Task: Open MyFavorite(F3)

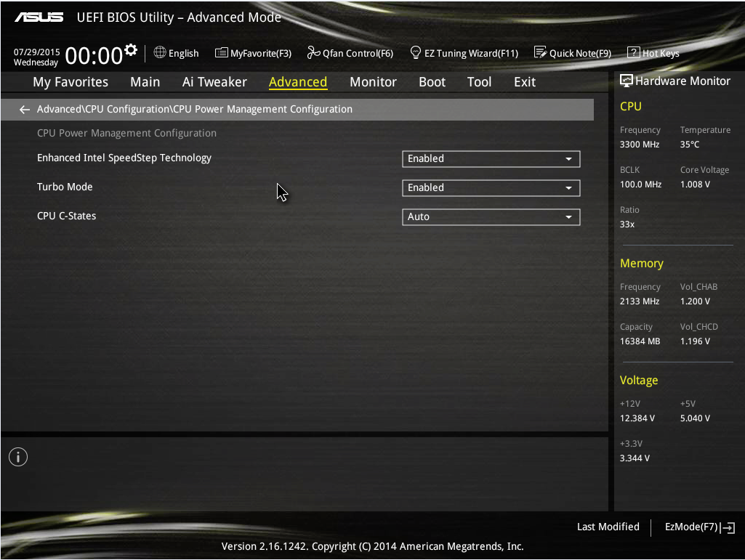Action: tap(253, 53)
